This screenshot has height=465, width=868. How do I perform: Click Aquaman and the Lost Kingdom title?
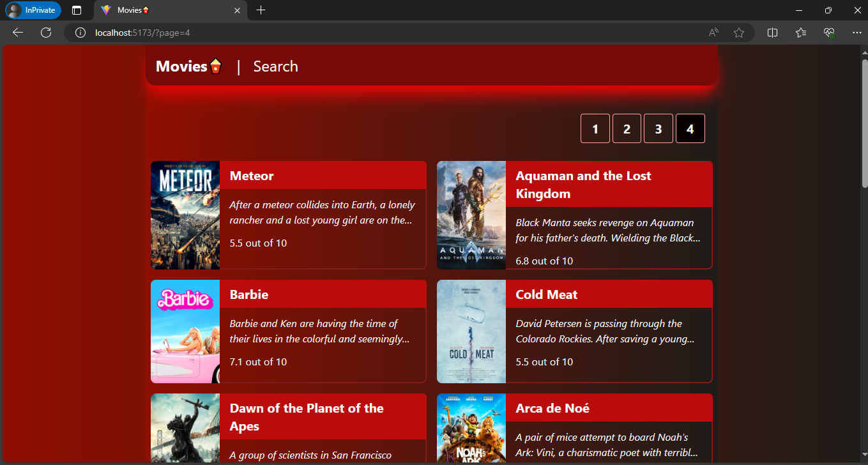click(583, 185)
